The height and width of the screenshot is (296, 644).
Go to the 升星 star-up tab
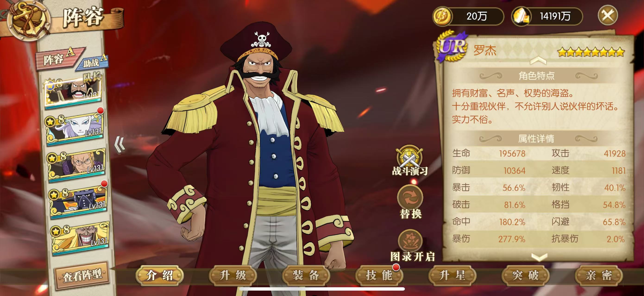pyautogui.click(x=452, y=276)
